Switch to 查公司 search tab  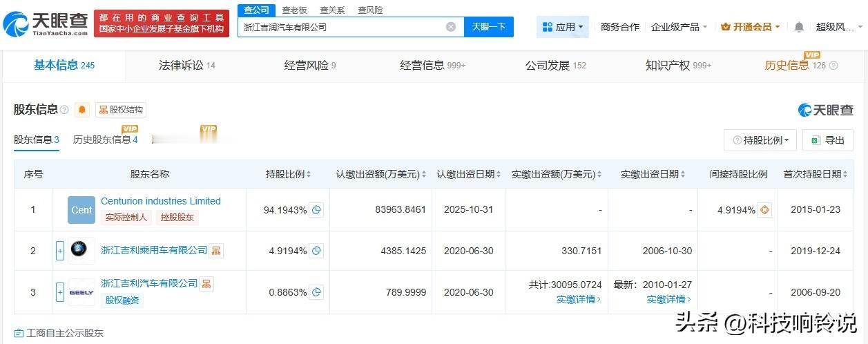click(x=256, y=10)
